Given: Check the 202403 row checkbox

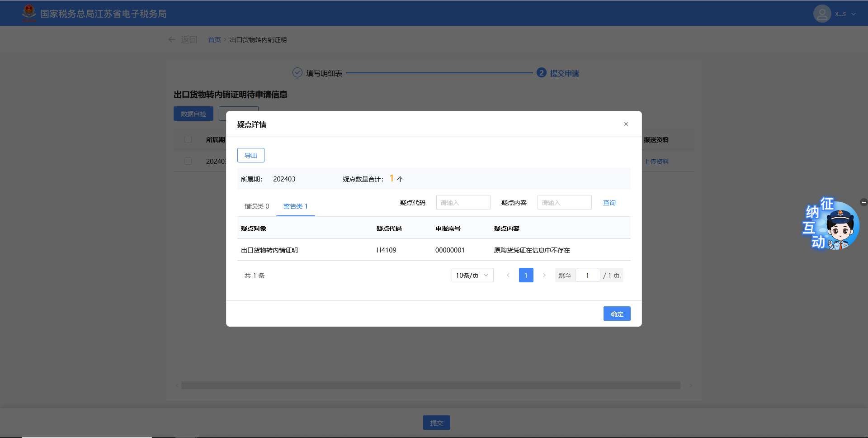Looking at the screenshot, I should [188, 161].
